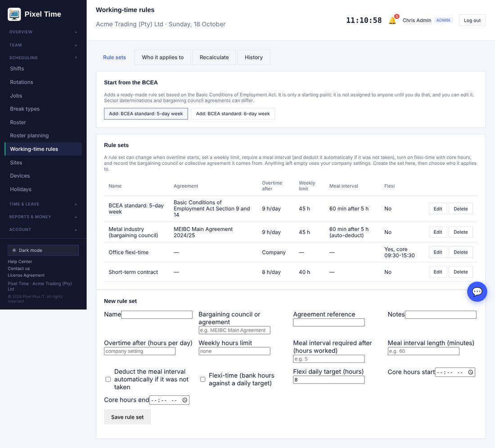Image resolution: width=495 pixels, height=448 pixels.
Task: Click the sun icon for Dark mode
Action: [14, 250]
